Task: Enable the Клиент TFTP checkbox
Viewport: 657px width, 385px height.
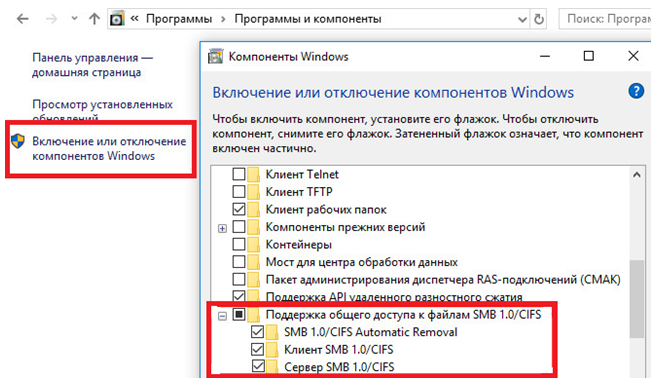Action: click(x=239, y=191)
